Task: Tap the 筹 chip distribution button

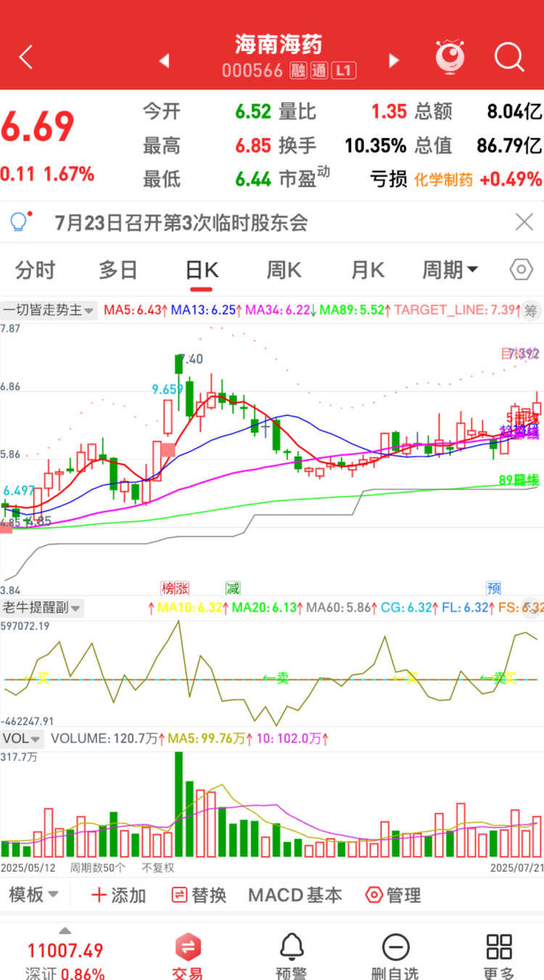Action: 532,311
